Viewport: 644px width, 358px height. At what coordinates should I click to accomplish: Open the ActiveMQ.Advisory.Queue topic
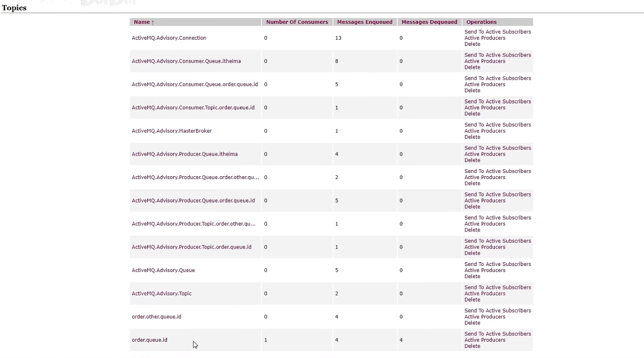tap(163, 270)
